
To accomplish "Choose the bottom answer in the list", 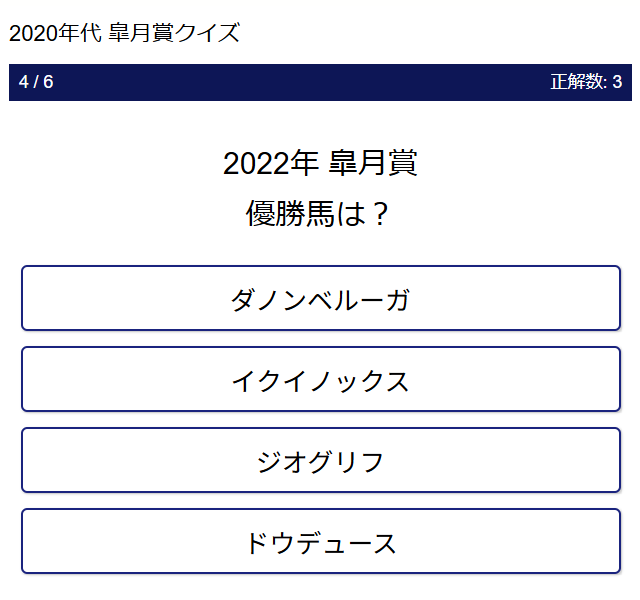I will tap(320, 541).
